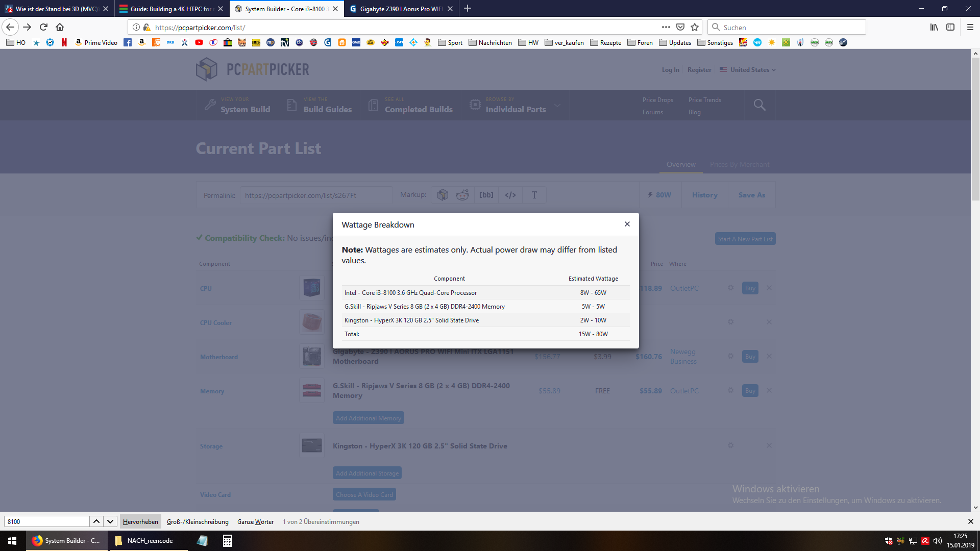Open the Prime Video bookmark

pyautogui.click(x=96, y=42)
